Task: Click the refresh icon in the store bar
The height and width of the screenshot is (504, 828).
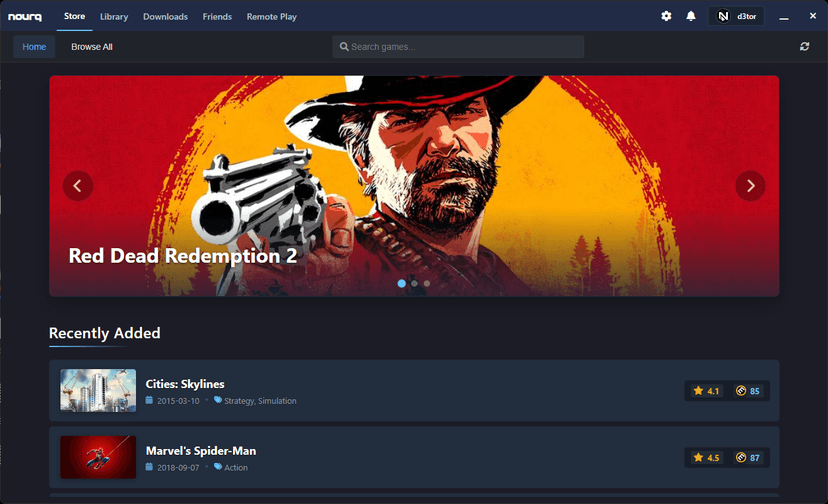Action: point(804,46)
